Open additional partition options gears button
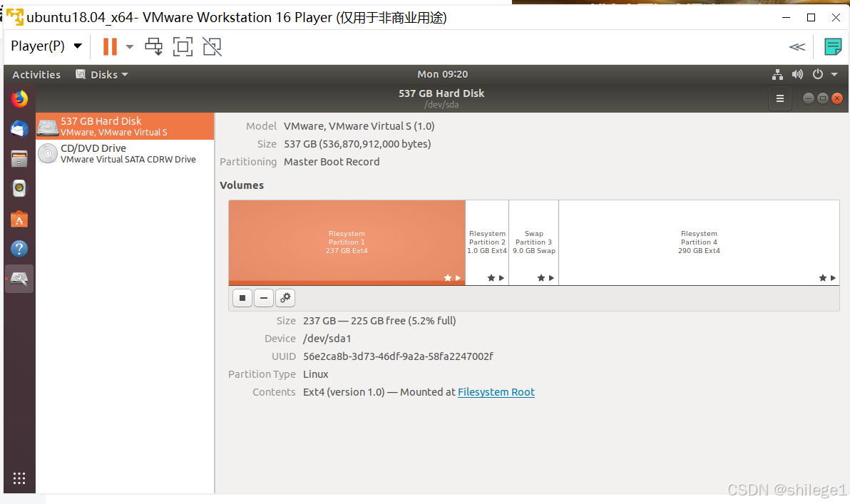This screenshot has height=504, width=850. [x=285, y=298]
